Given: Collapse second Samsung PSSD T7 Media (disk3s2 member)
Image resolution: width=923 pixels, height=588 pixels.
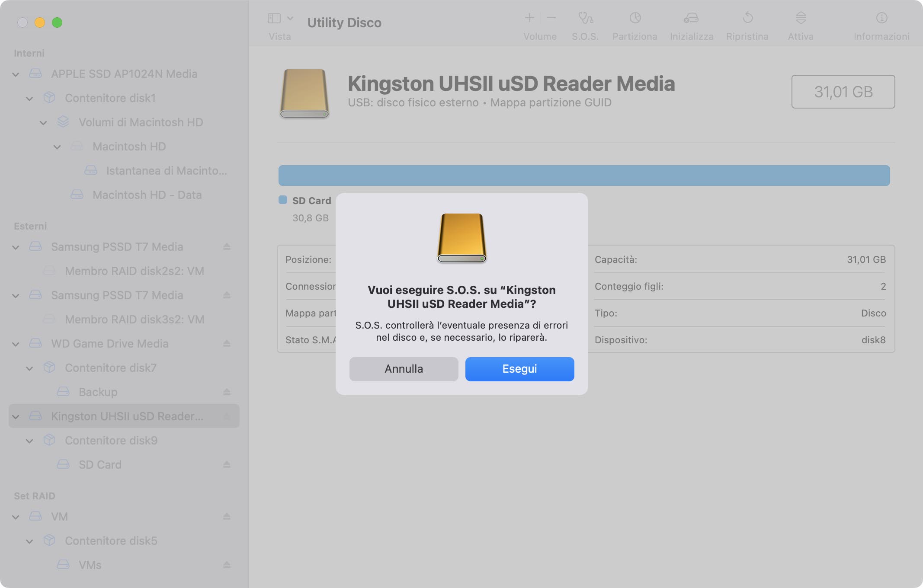Looking at the screenshot, I should 16,296.
